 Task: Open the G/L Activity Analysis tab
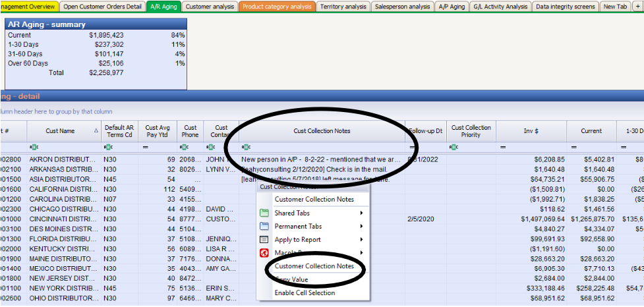(500, 7)
